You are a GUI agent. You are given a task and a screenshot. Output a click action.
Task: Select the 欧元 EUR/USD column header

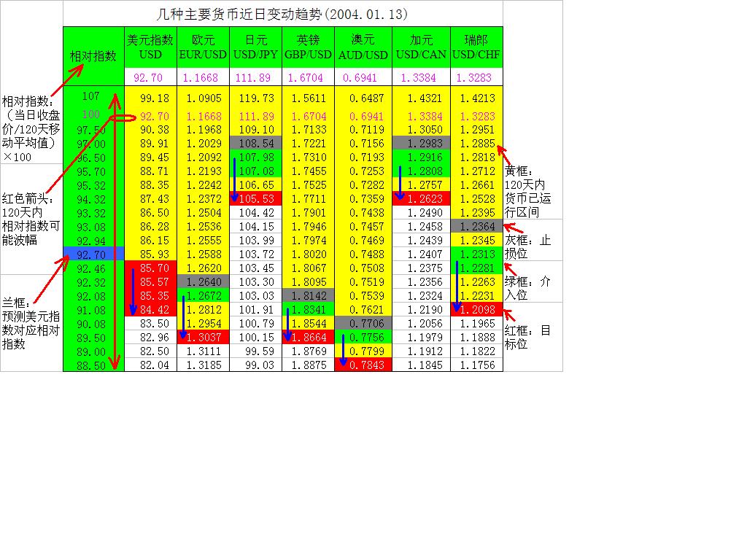click(202, 46)
